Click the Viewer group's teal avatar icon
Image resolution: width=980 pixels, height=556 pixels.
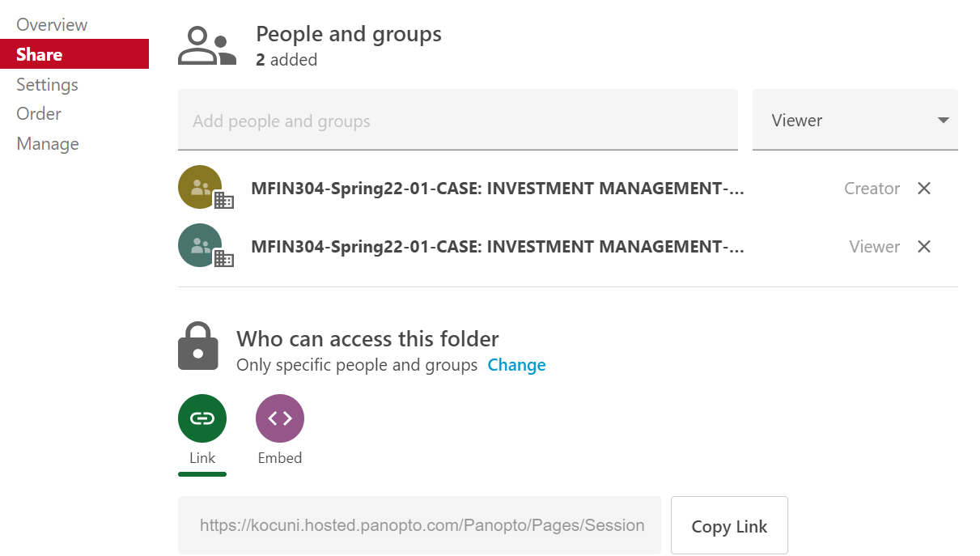[200, 245]
